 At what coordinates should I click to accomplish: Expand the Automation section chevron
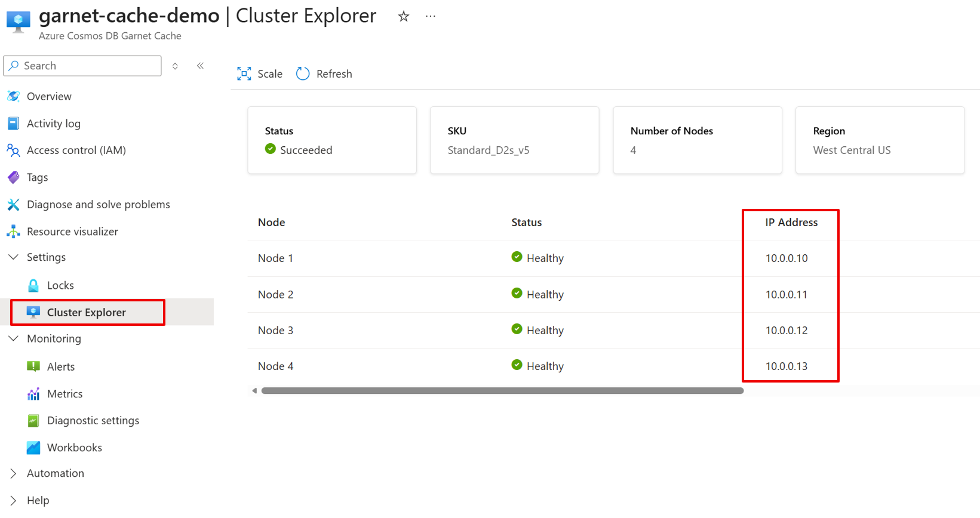click(x=13, y=473)
